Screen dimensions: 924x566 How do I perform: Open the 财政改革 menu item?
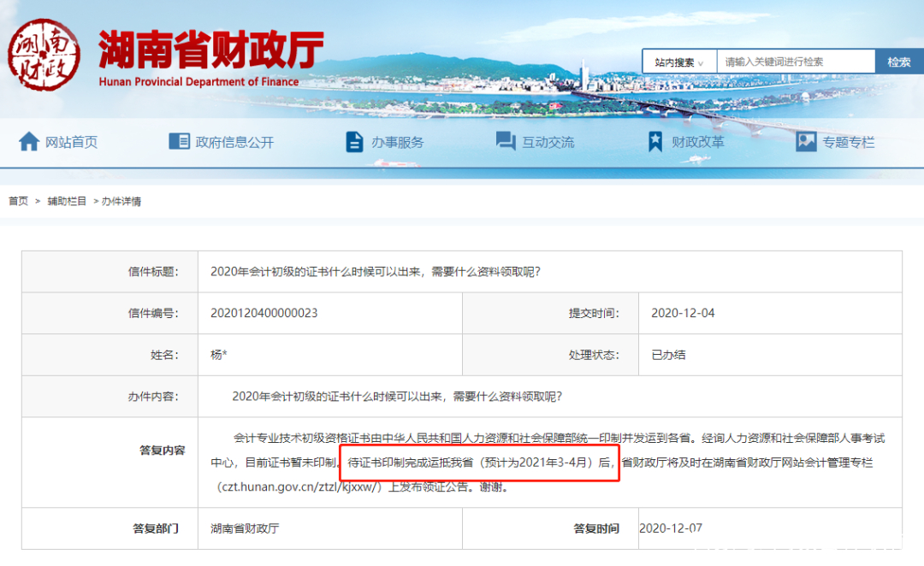click(x=698, y=142)
